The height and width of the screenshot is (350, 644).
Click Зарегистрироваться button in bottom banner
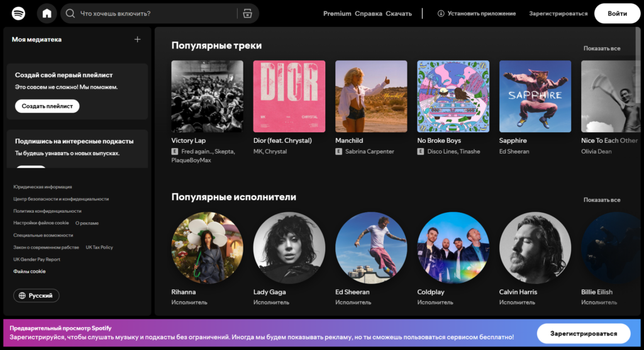(584, 334)
